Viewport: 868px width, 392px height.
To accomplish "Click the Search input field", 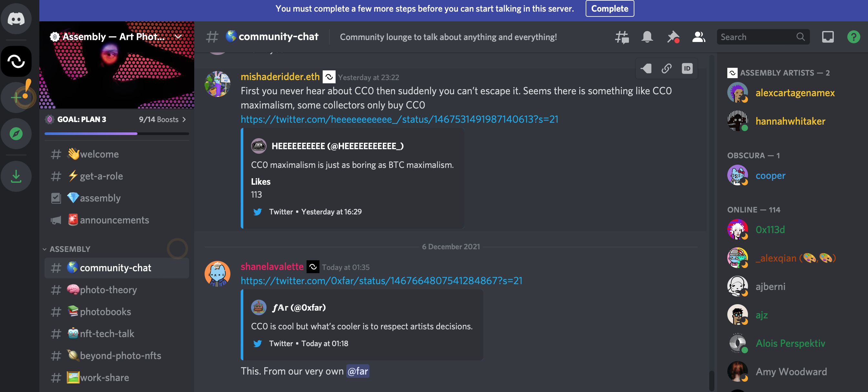I will coord(757,37).
